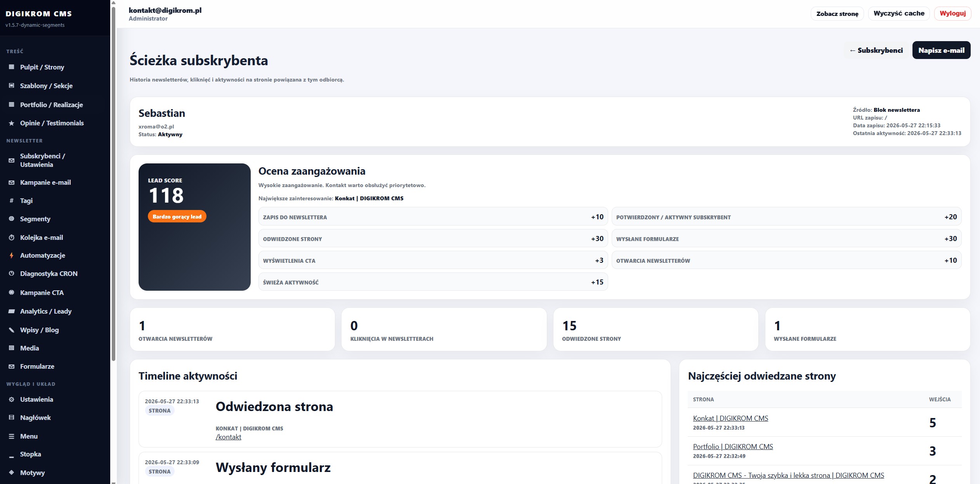Click the sidebar vertical scrollbar

point(113,184)
